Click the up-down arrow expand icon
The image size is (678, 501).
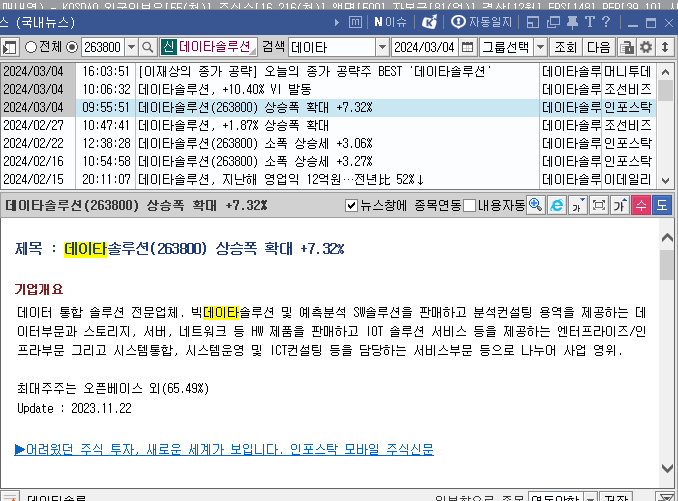click(665, 47)
